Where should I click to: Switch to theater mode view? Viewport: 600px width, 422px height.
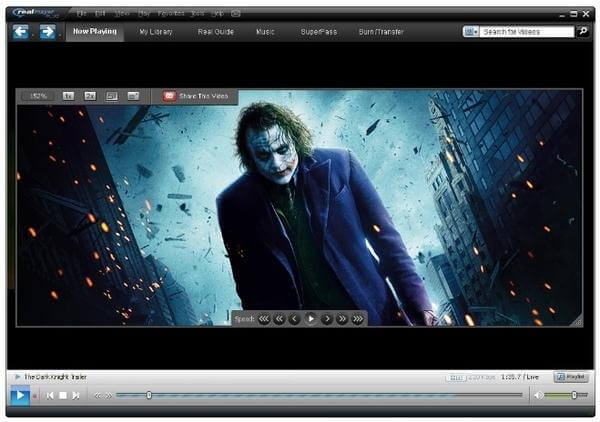(x=112, y=96)
